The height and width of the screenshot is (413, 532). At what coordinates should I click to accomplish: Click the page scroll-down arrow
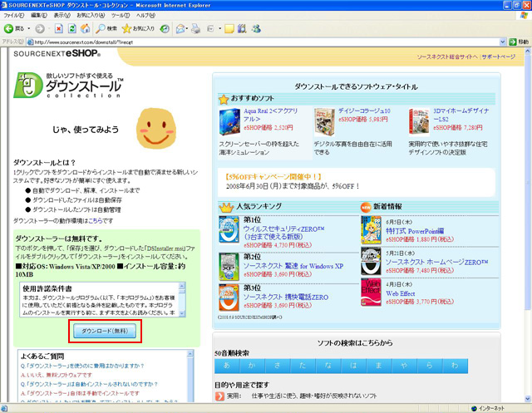(x=528, y=399)
